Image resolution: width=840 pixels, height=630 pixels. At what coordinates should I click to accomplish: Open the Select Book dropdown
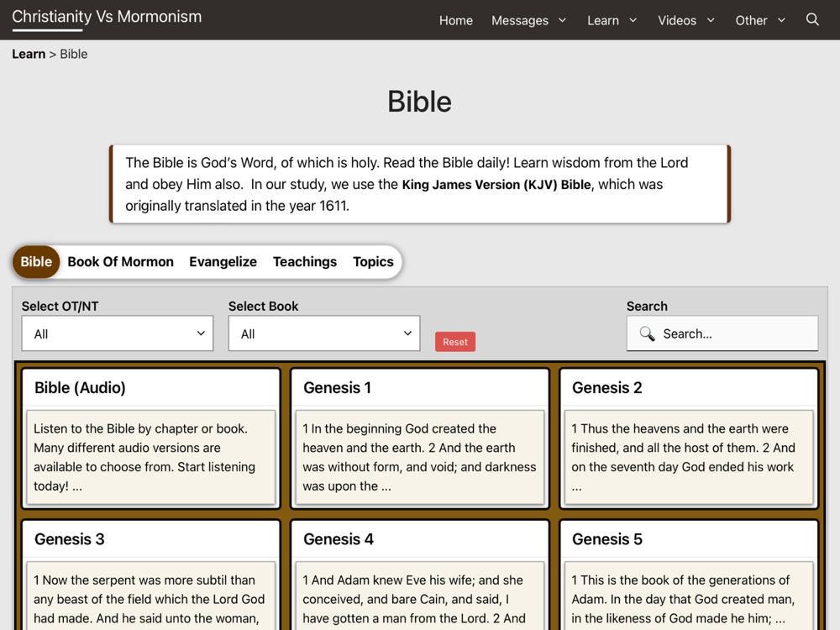324,333
